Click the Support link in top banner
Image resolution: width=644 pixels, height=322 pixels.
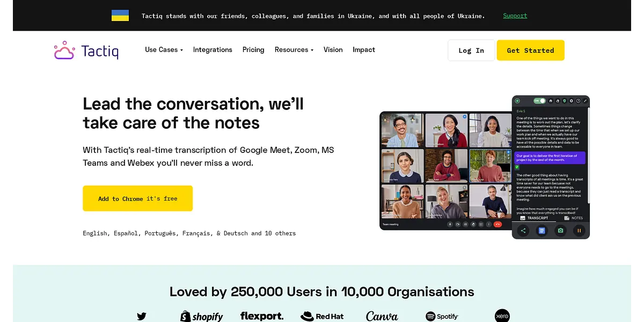515,16
